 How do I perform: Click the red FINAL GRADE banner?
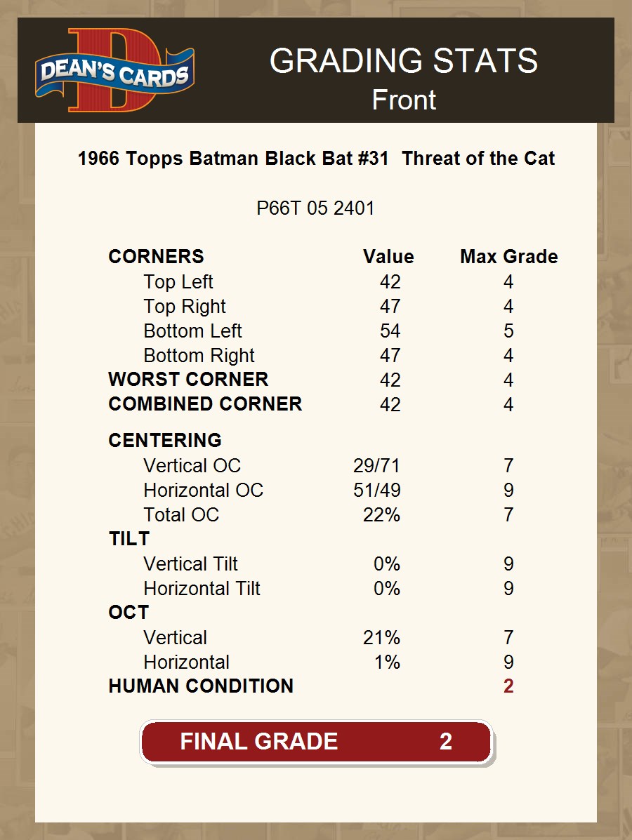316,742
